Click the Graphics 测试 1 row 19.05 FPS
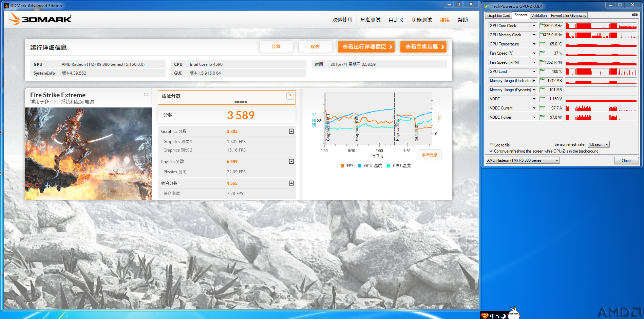This screenshot has width=644, height=319. (227, 142)
